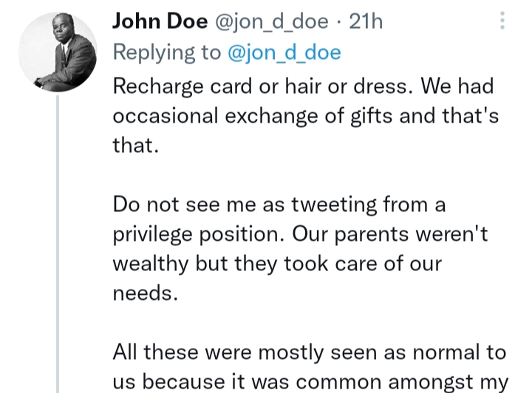This screenshot has width=532, height=393.
Task: Open the @jon_d_doe handle beside the name
Action: (271, 22)
